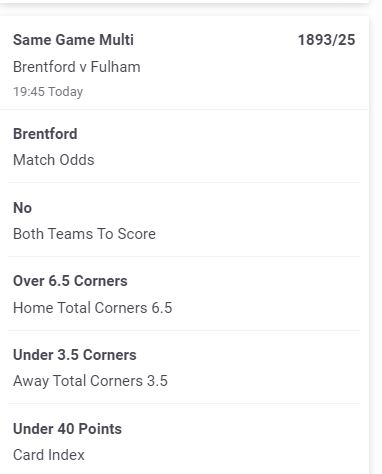
Task: Select the 1893/25 odds value
Action: point(326,40)
